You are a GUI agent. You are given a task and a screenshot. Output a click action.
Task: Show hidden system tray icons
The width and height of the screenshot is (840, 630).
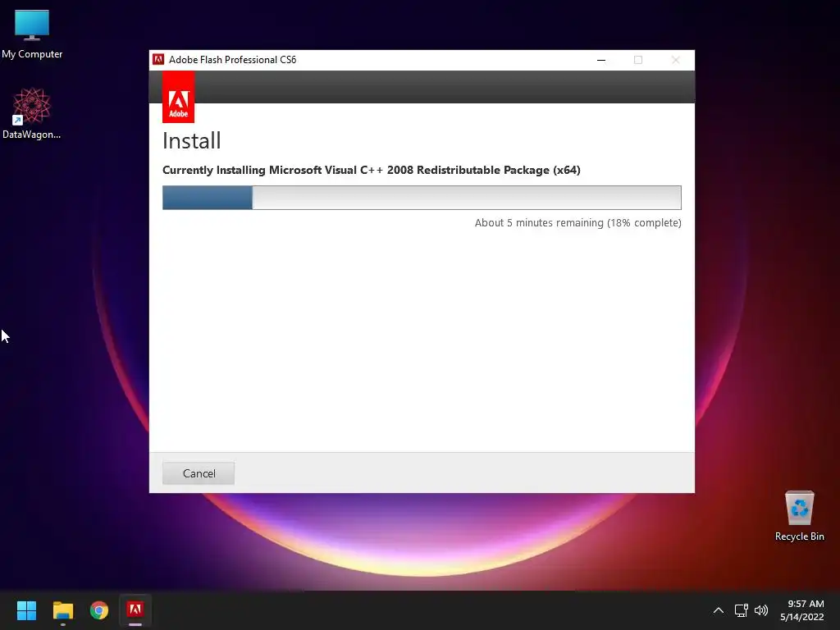[719, 610]
